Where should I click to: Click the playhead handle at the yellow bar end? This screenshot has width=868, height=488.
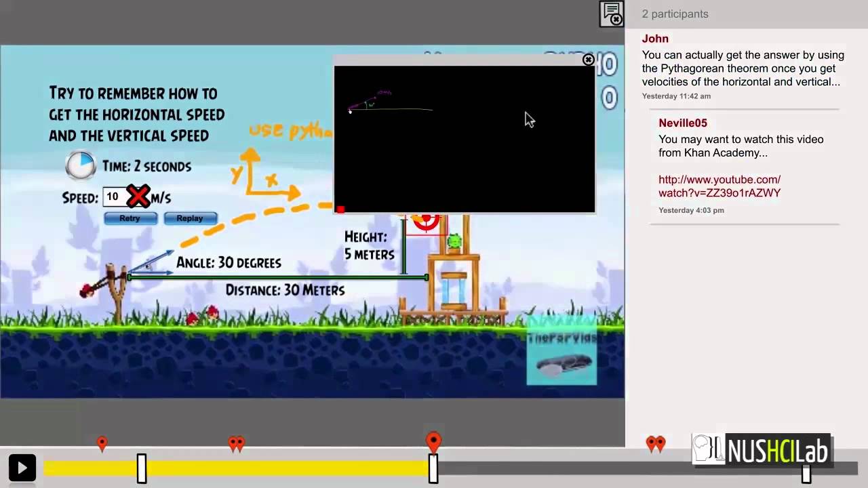click(433, 468)
